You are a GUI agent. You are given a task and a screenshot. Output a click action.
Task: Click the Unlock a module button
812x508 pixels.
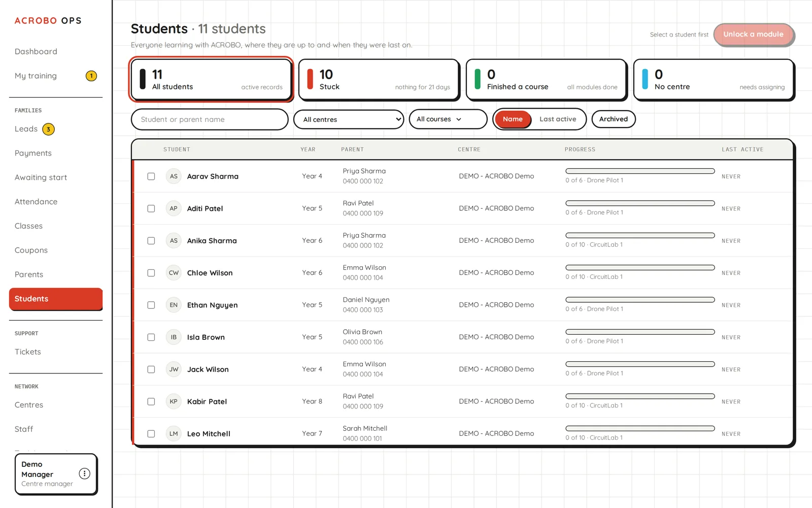(754, 35)
